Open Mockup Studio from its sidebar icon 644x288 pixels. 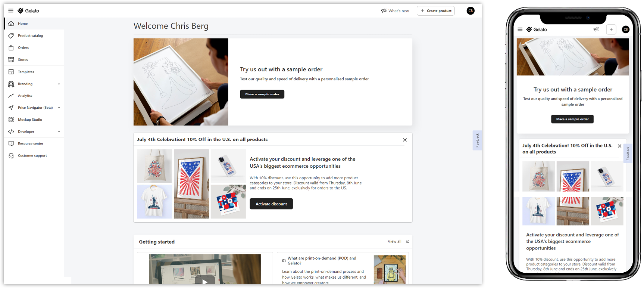coord(11,120)
